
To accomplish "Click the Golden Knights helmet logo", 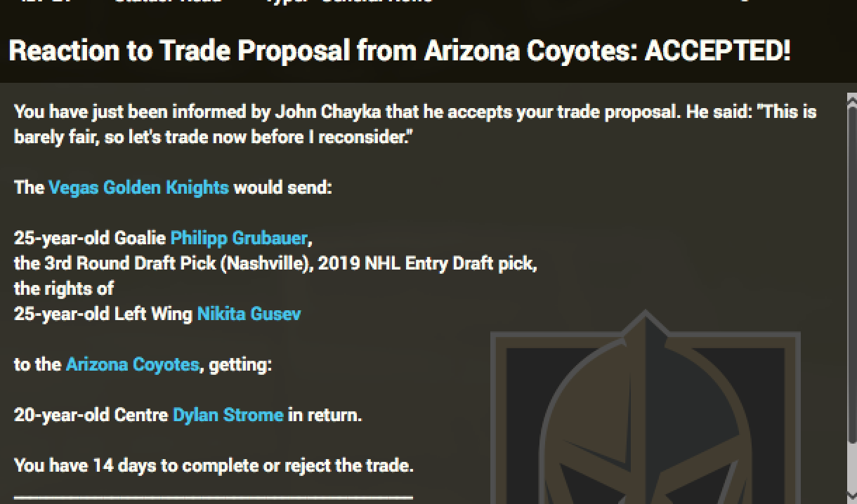I will 645,414.
